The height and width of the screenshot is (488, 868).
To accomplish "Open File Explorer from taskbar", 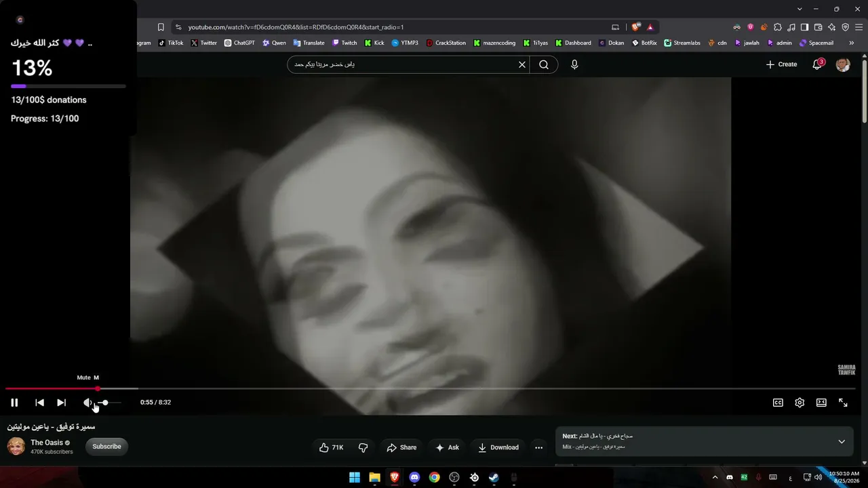I will pos(374,477).
